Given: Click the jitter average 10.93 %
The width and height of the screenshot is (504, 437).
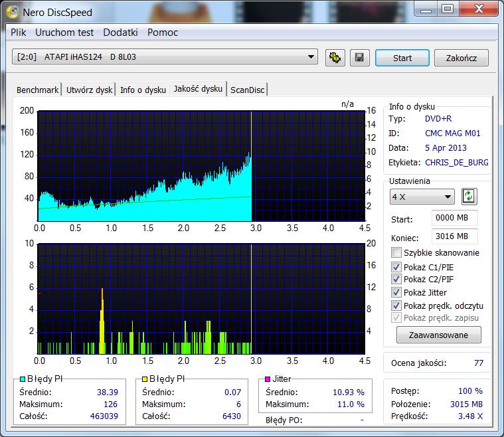Looking at the screenshot, I should pyautogui.click(x=349, y=393).
